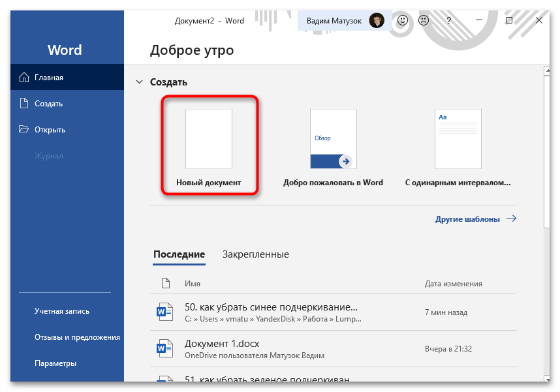Viewport: 560px width, 392px height.
Task: Minimize the Word window
Action: (x=479, y=20)
